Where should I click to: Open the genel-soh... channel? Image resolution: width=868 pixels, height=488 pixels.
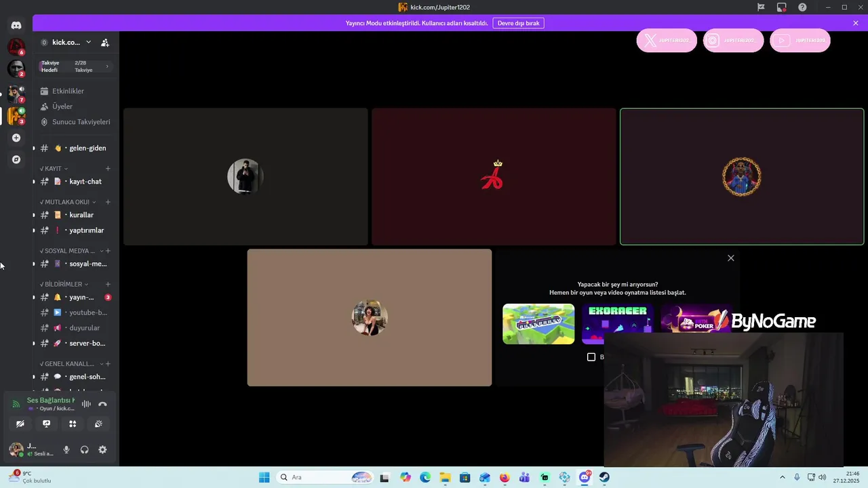(x=75, y=377)
